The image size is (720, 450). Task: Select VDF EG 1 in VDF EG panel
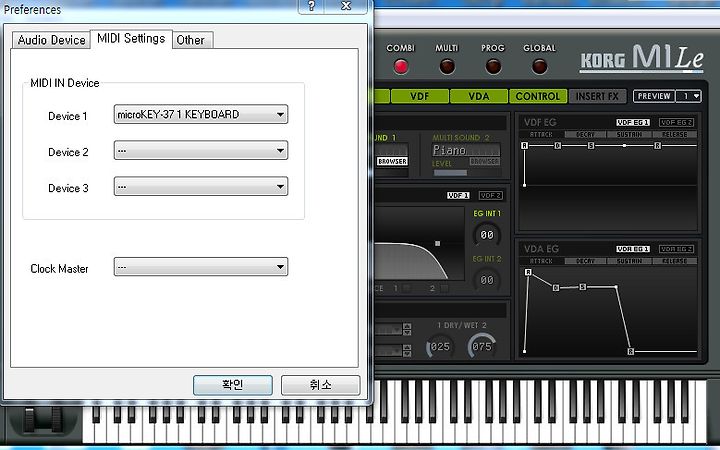(633, 123)
